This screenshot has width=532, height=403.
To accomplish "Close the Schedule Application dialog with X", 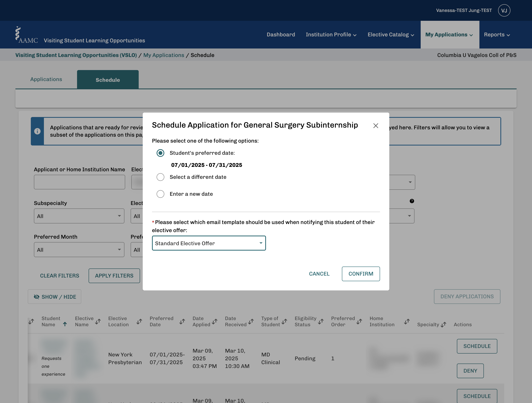I will pos(376,126).
